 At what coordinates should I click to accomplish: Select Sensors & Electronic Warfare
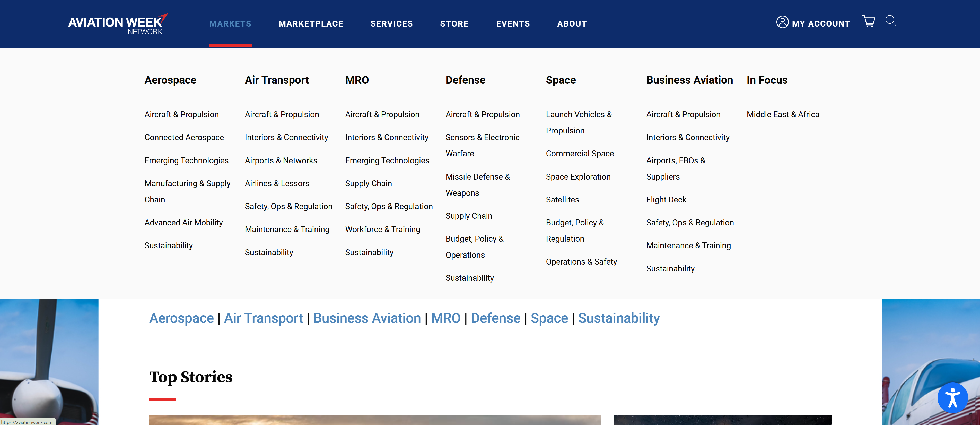[x=482, y=145]
